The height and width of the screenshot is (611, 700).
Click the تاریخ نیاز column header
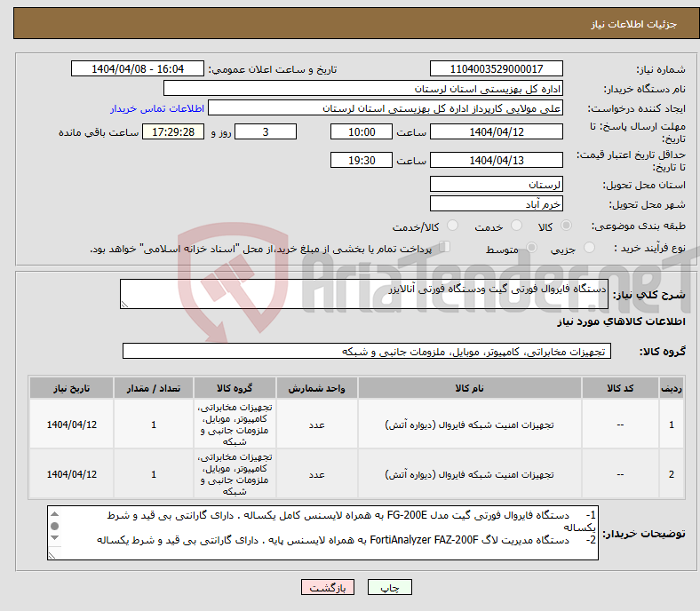point(71,388)
